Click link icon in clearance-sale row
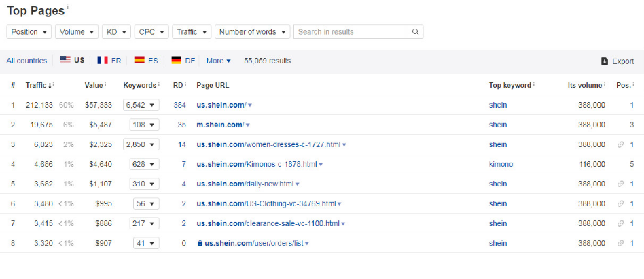This screenshot has height=279, width=644. pos(621,223)
